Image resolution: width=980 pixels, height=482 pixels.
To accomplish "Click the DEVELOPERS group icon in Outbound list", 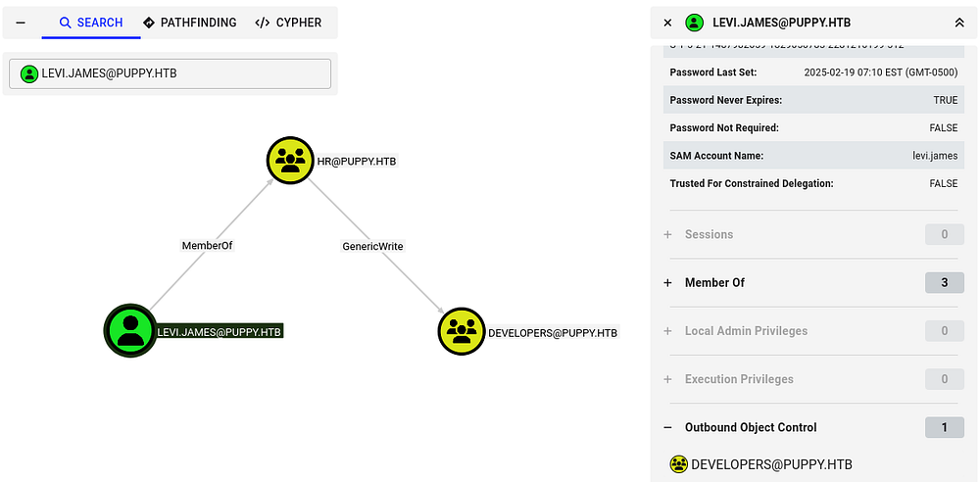I will pos(678,464).
